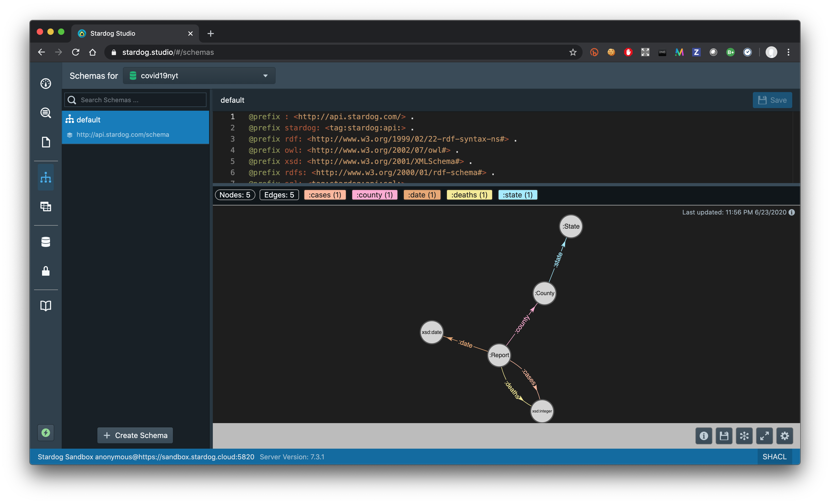This screenshot has width=830, height=504.
Task: Re-run the graph layout icon
Action: point(744,436)
